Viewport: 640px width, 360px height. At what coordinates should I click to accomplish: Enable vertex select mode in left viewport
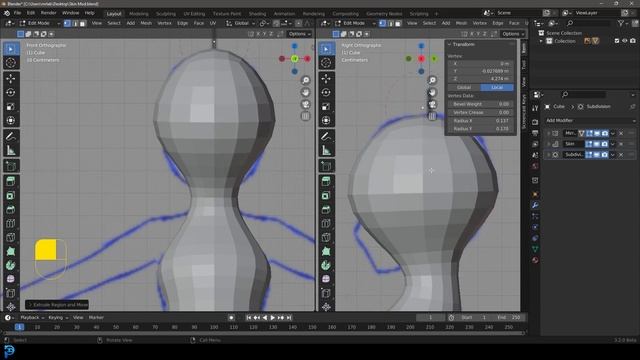coord(67,23)
